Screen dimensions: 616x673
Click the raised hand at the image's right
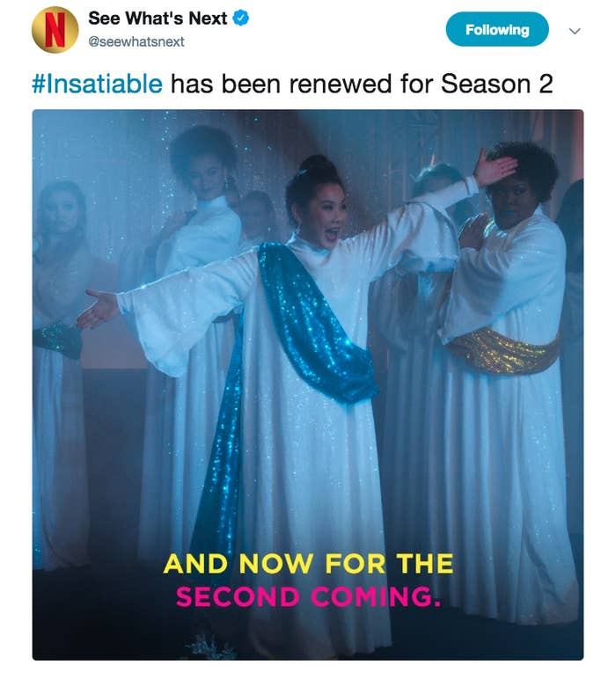coord(494,167)
